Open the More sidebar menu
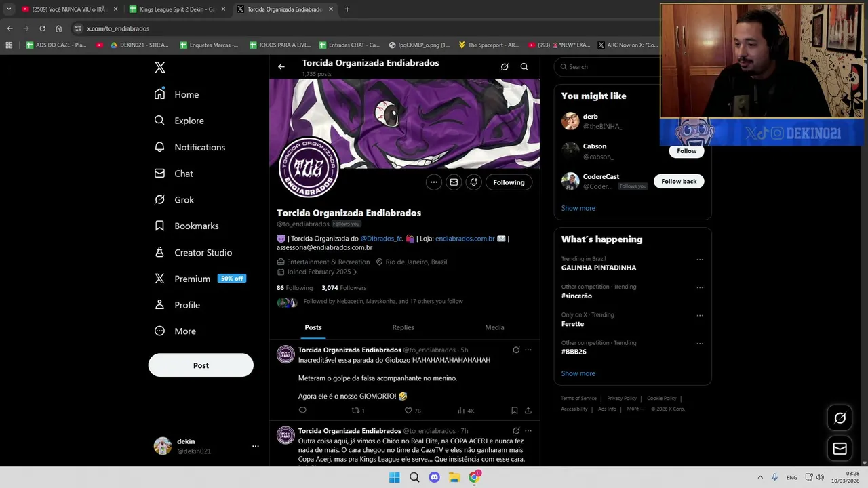The height and width of the screenshot is (488, 868). [x=175, y=331]
